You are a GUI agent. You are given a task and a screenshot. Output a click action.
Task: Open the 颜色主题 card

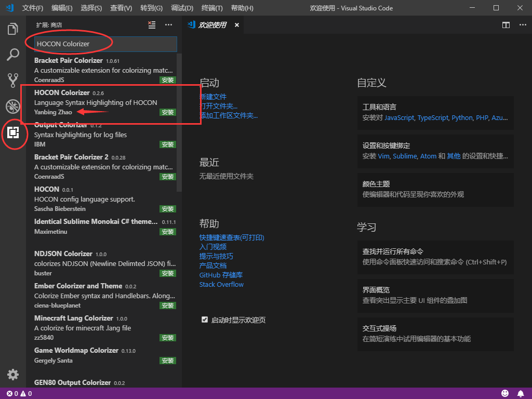tap(435, 189)
